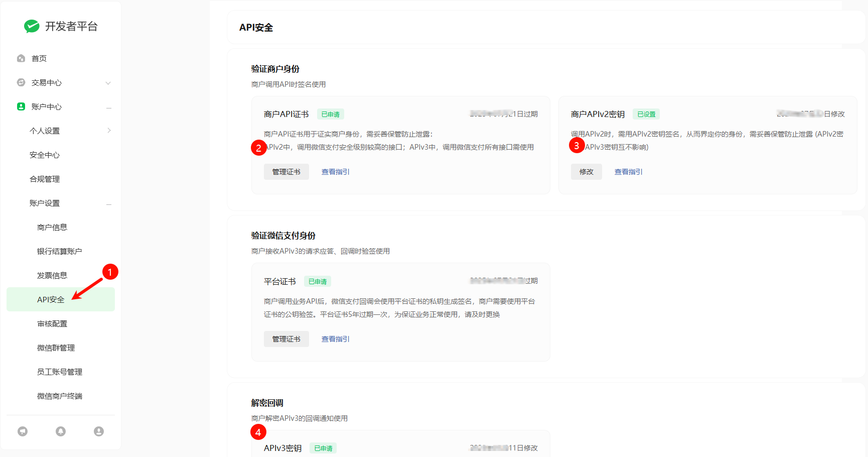This screenshot has height=457, width=868.
Task: Open 员工账号管理 in the sidebar
Action: click(x=60, y=372)
